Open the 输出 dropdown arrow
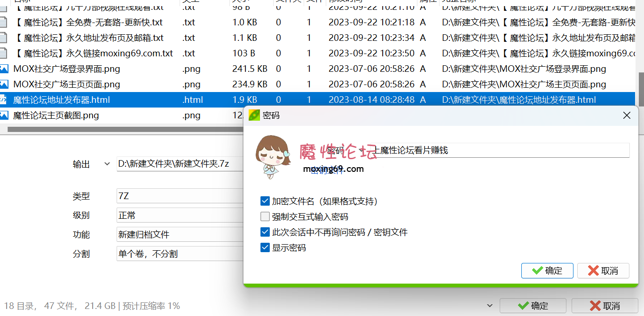The image size is (644, 316). (x=107, y=164)
